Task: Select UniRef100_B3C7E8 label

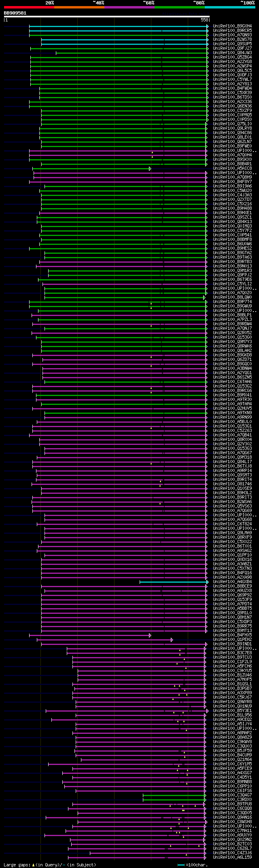Action: 232,653
